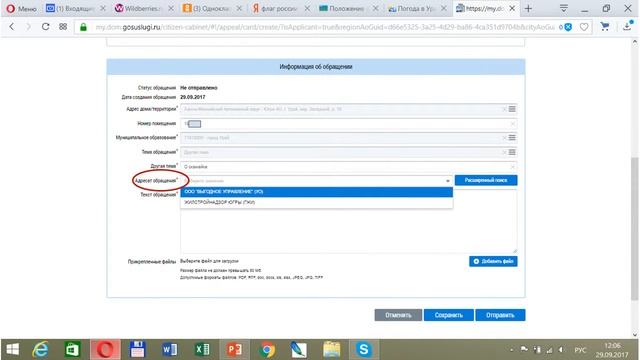The image size is (640, 360).
Task: Clear the Адрес дома/территории field
Action: coord(504,109)
